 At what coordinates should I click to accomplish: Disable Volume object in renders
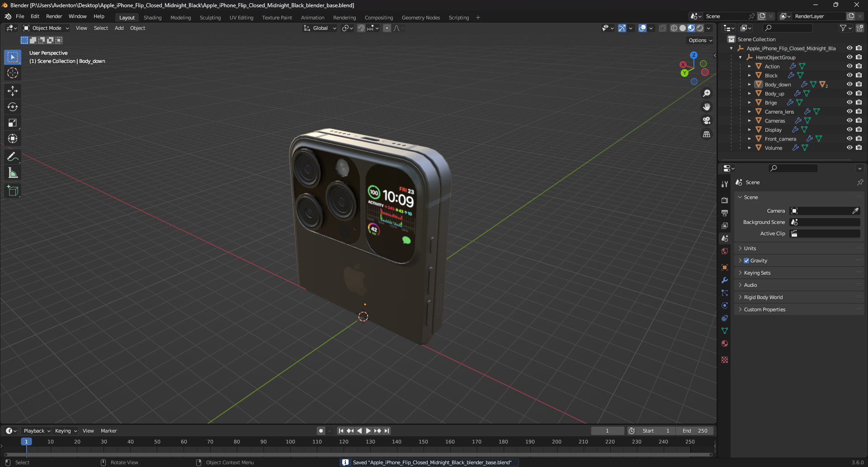(859, 148)
